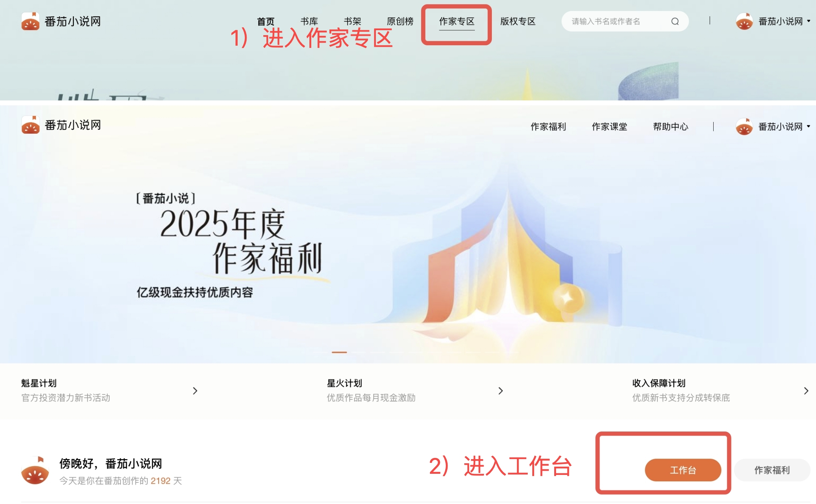Open the 星火计划 arrow chevron
This screenshot has height=504, width=816.
click(501, 391)
